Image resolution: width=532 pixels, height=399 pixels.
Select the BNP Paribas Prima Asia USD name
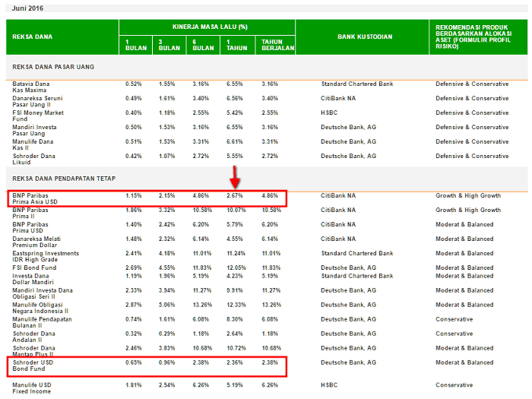click(x=35, y=198)
